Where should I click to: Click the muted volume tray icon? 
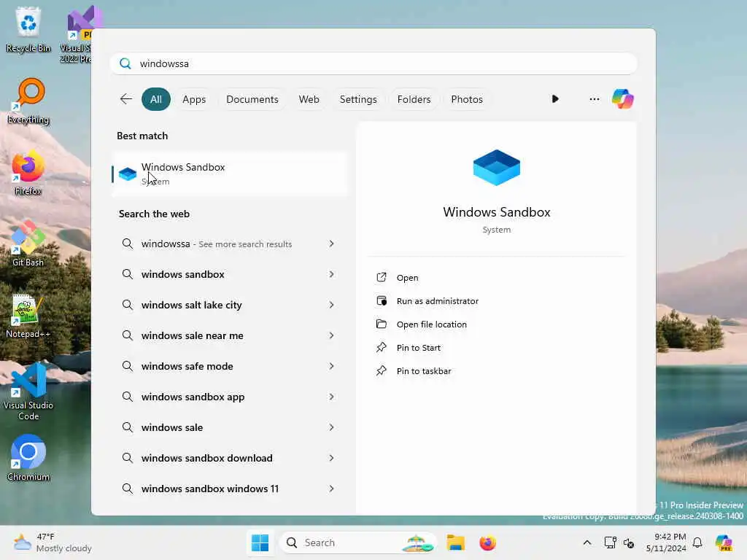pyautogui.click(x=629, y=542)
